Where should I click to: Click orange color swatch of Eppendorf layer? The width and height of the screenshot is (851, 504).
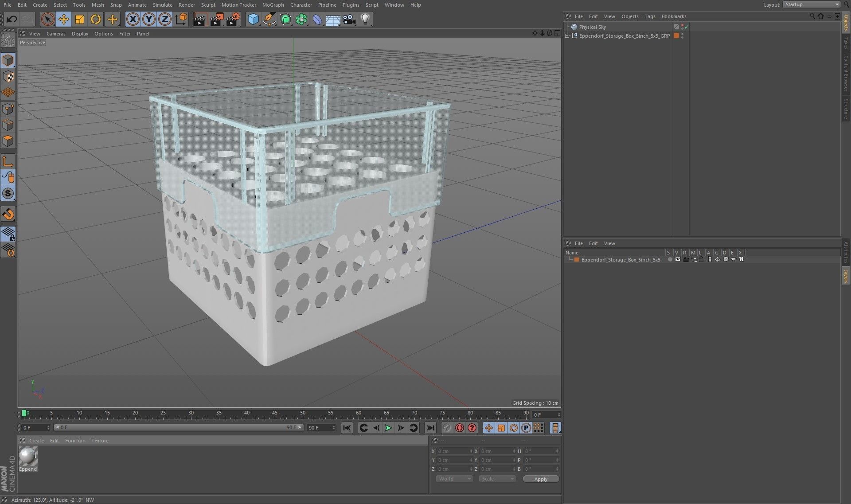pyautogui.click(x=577, y=260)
